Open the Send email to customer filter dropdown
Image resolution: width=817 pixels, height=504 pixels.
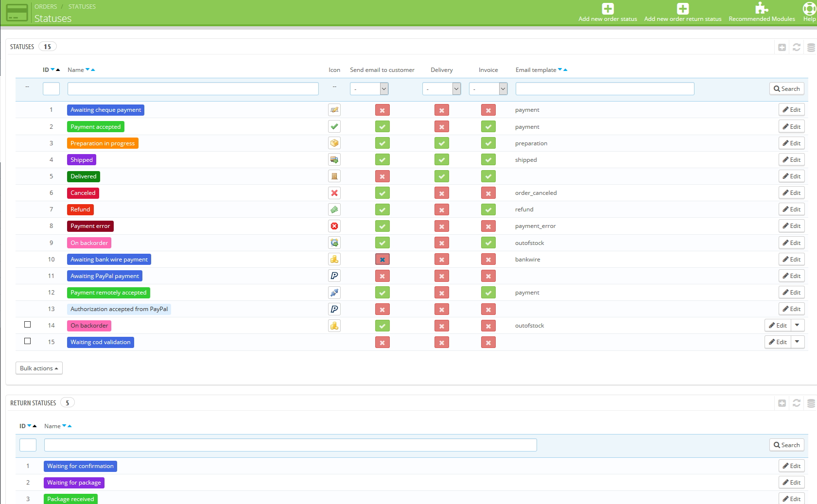coord(369,88)
